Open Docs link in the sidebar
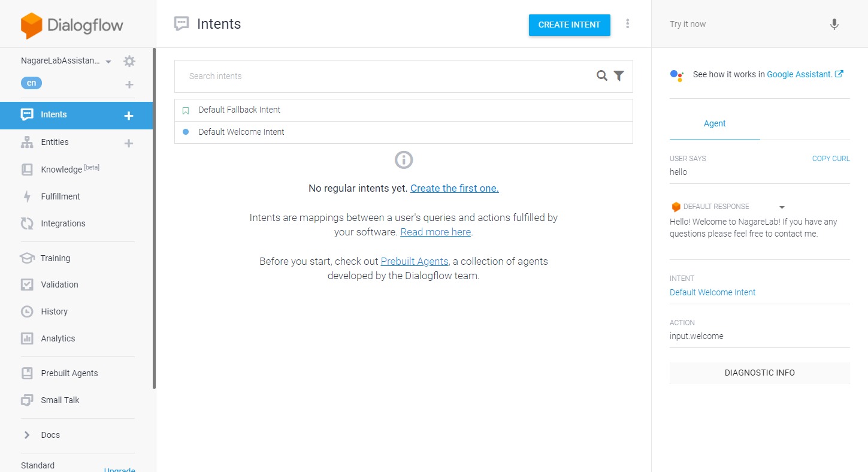This screenshot has height=472, width=868. point(50,435)
